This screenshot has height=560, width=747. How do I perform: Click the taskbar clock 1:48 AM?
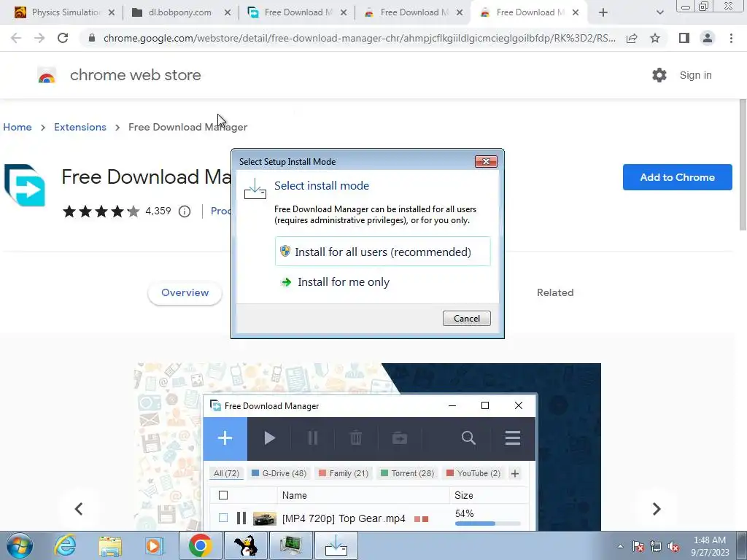pyautogui.click(x=709, y=540)
